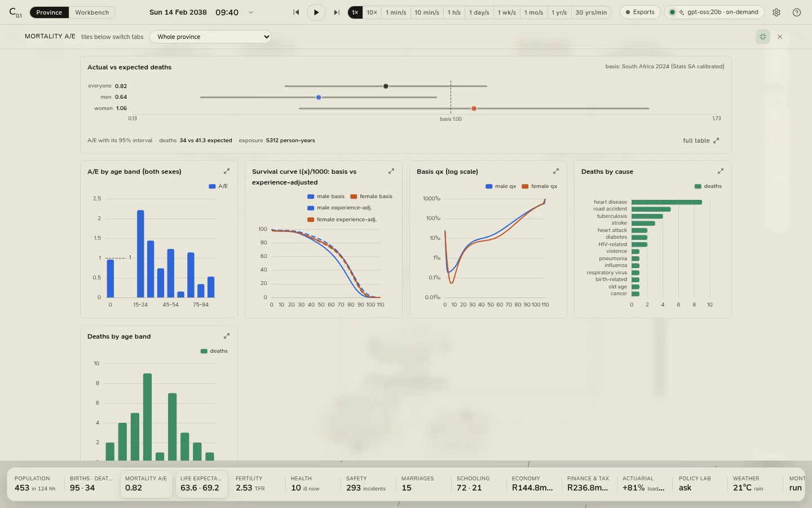812x508 pixels.
Task: Open the Exports button
Action: click(640, 12)
